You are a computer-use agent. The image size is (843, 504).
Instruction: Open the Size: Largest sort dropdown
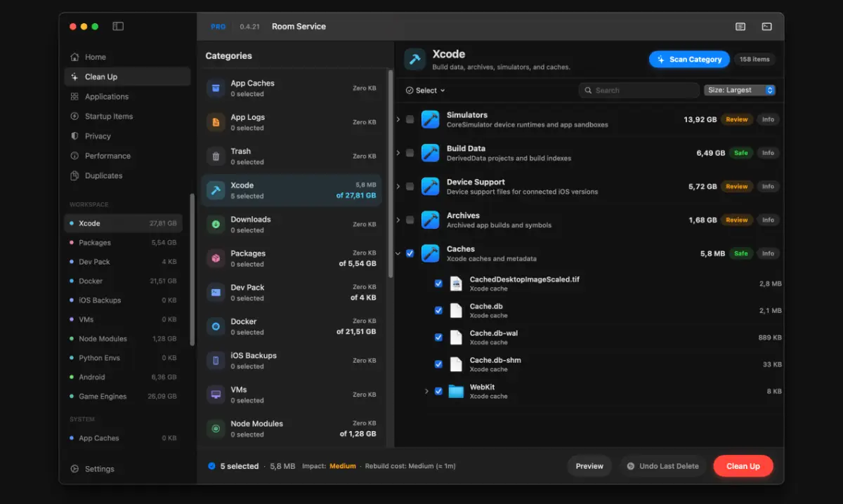[x=740, y=90]
